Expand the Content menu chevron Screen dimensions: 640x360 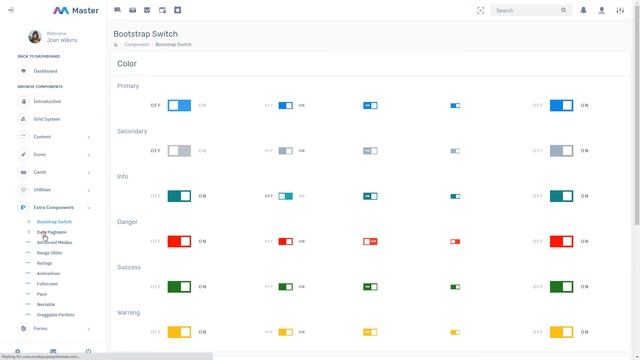click(89, 137)
